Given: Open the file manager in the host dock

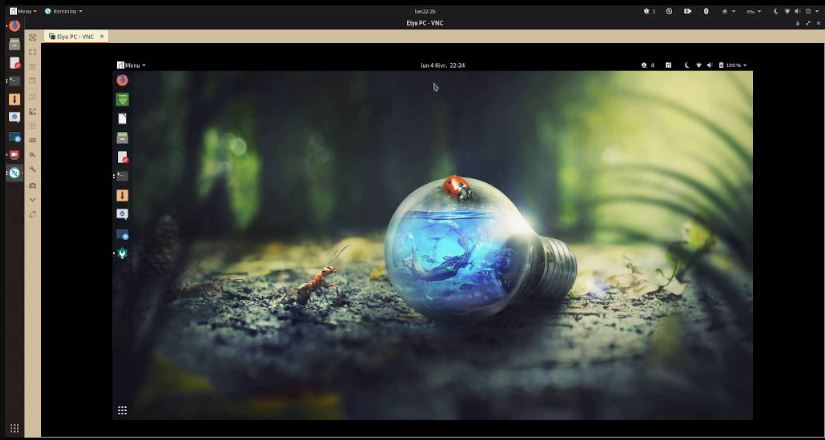Looking at the screenshot, I should tap(14, 44).
